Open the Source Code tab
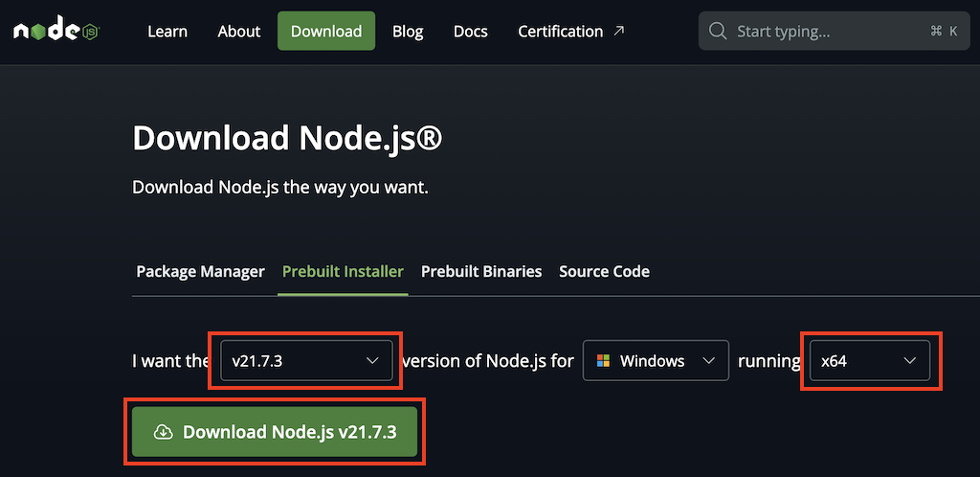 605,271
